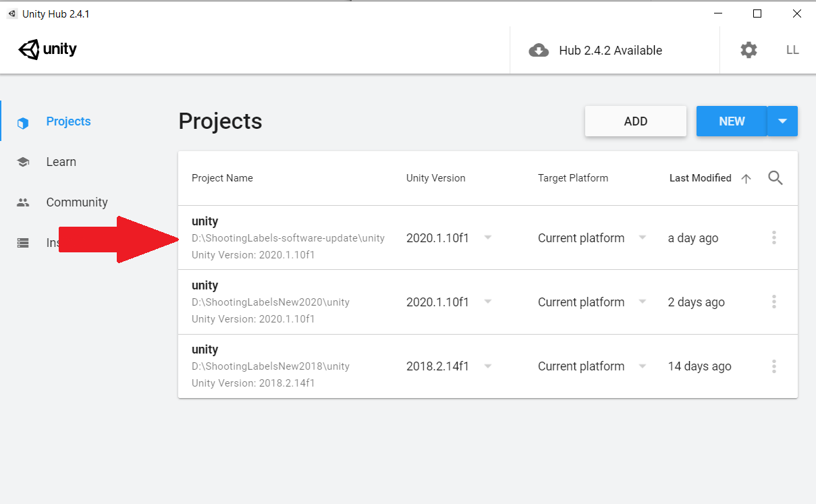Screen dimensions: 816x504
Task: Open settings via the gear icon
Action: 749,50
